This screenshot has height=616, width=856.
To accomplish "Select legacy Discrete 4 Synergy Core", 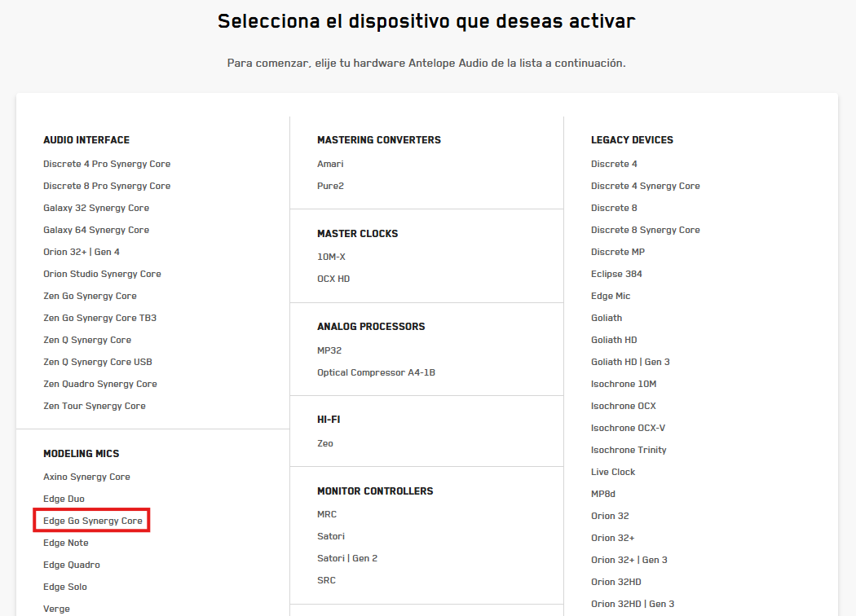I will coord(646,186).
